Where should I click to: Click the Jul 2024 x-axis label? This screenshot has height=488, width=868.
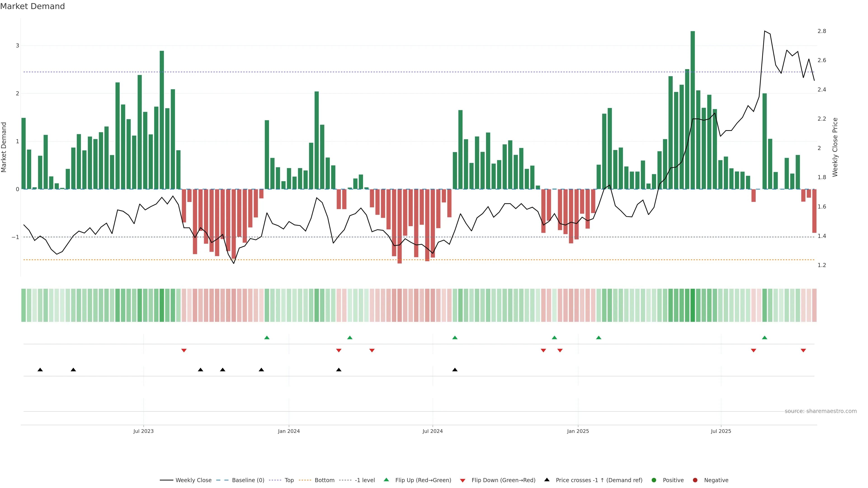click(x=432, y=431)
